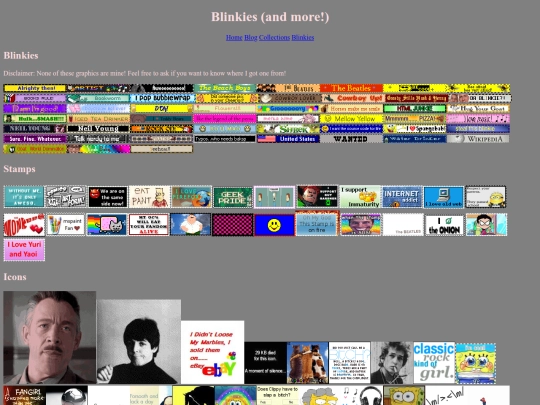
Task: Click the 'Books Rule' purple blinkie
Action: (x=35, y=98)
